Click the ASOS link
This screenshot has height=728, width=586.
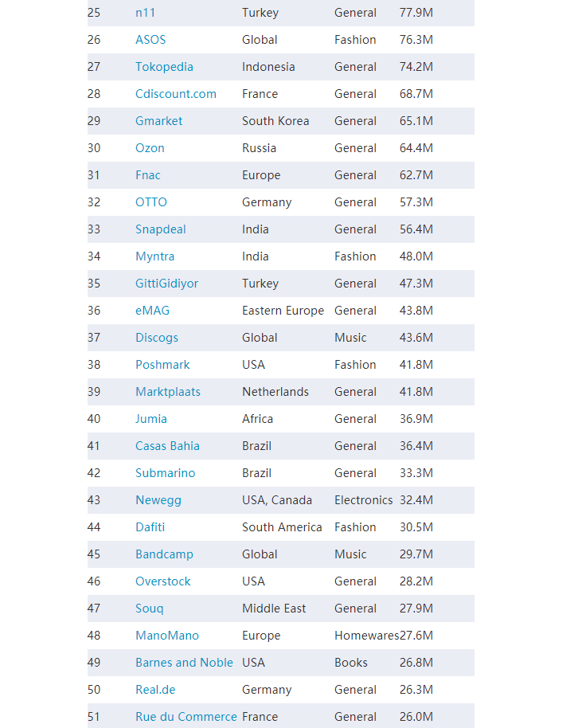point(150,40)
